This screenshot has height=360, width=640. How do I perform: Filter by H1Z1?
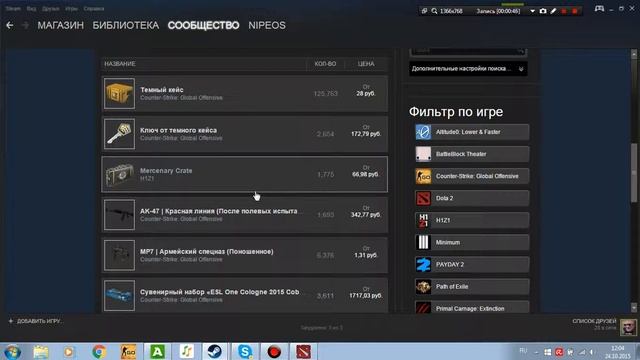point(472,220)
